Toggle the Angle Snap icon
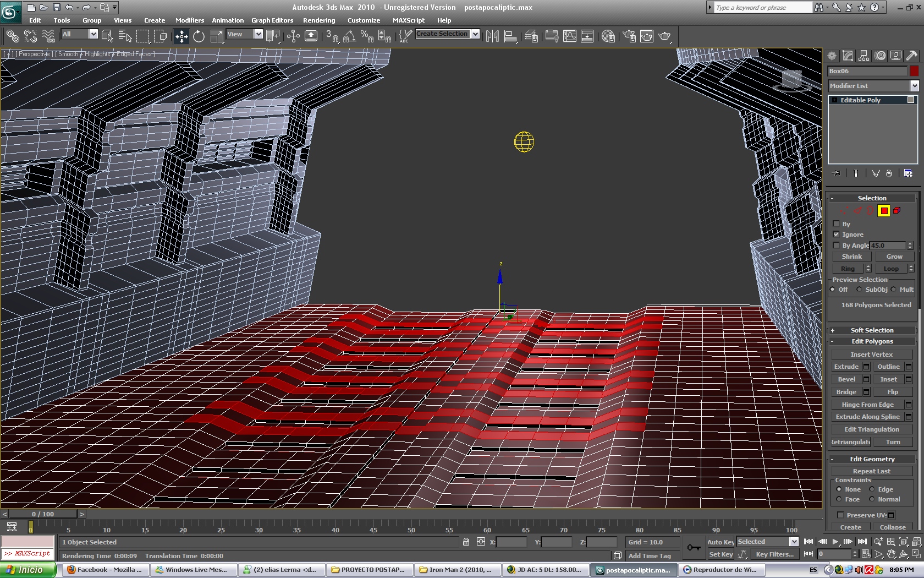 [x=349, y=36]
